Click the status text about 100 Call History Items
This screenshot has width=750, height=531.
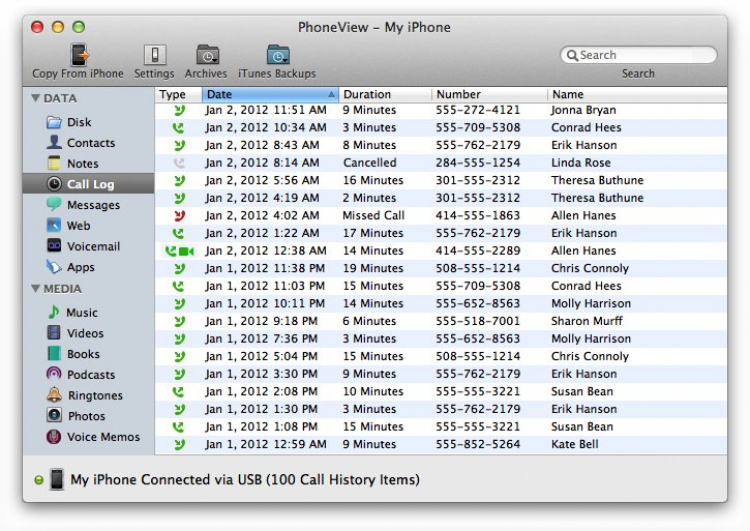245,480
